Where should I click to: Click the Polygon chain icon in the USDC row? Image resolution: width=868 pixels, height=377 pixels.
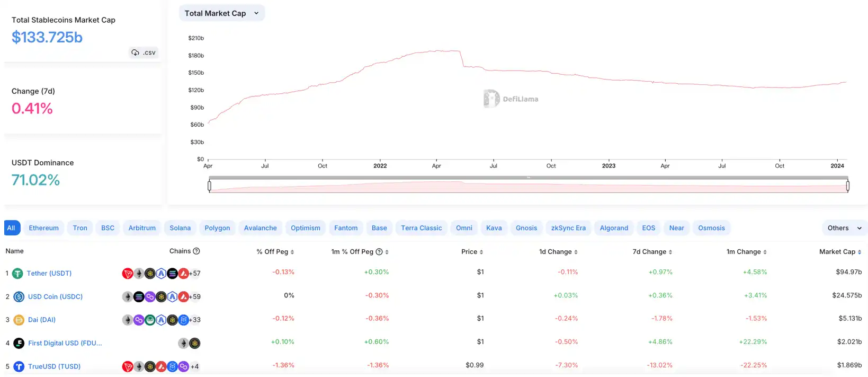[150, 297]
